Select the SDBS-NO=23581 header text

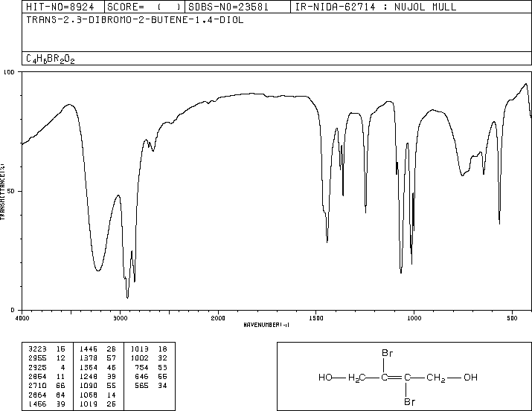coord(228,7)
